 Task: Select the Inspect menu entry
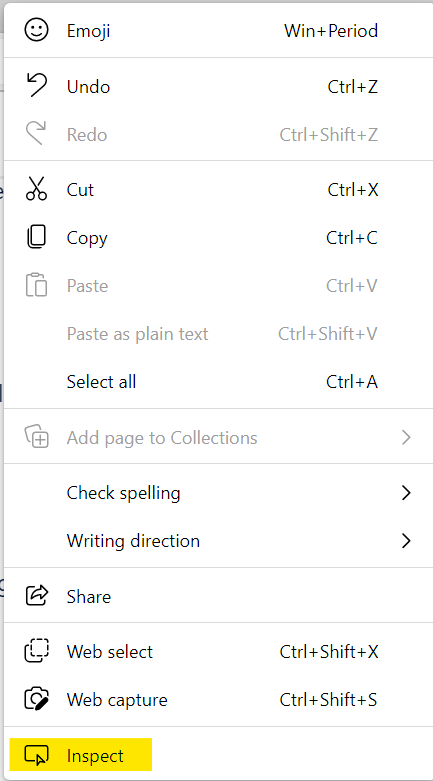click(218, 756)
